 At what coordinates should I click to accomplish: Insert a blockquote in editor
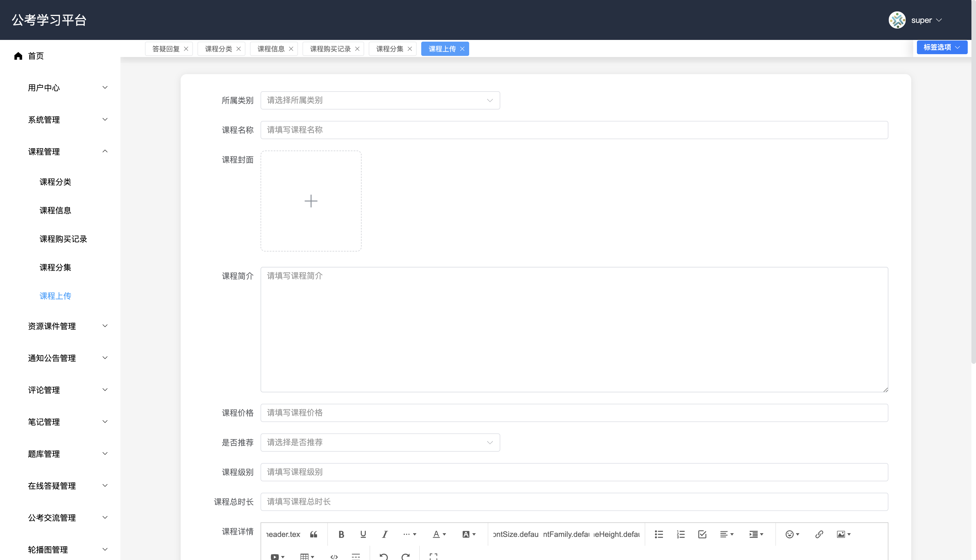click(x=314, y=534)
